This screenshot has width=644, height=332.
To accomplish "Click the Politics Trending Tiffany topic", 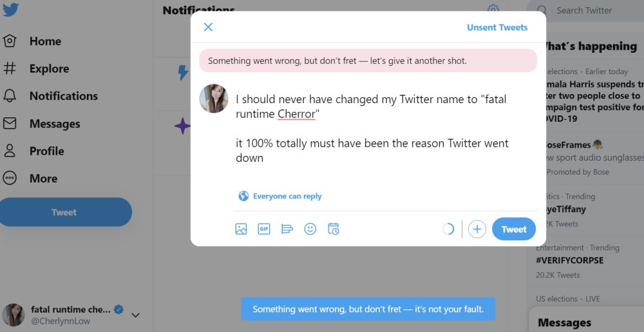I will tap(591, 210).
